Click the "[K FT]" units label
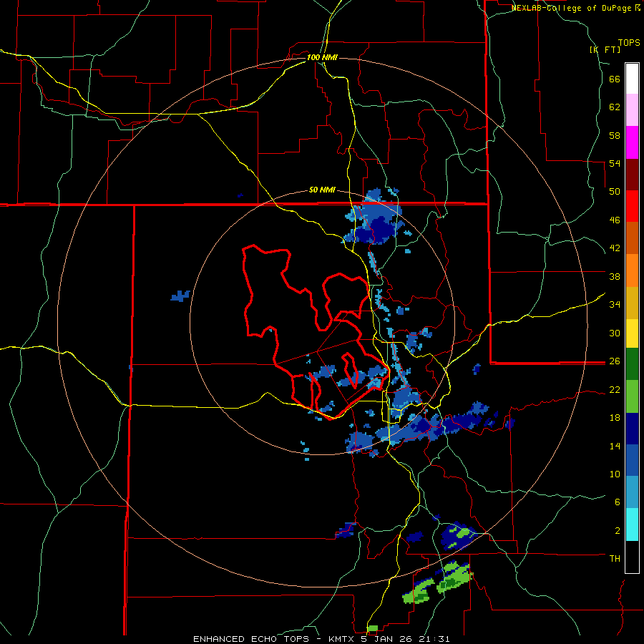This screenshot has width=644, height=644. (x=605, y=49)
